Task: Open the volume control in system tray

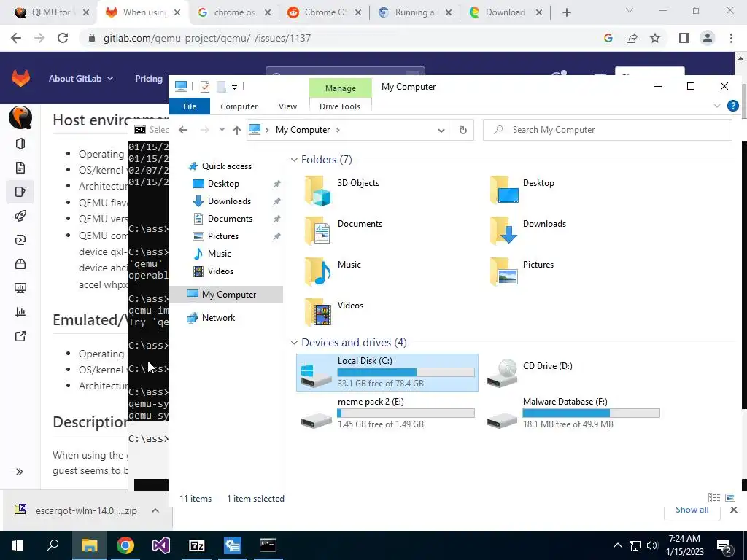Action: pyautogui.click(x=652, y=545)
